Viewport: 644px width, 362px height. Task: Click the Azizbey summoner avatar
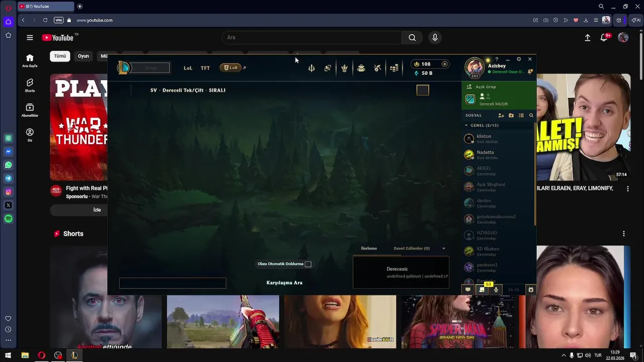click(474, 68)
